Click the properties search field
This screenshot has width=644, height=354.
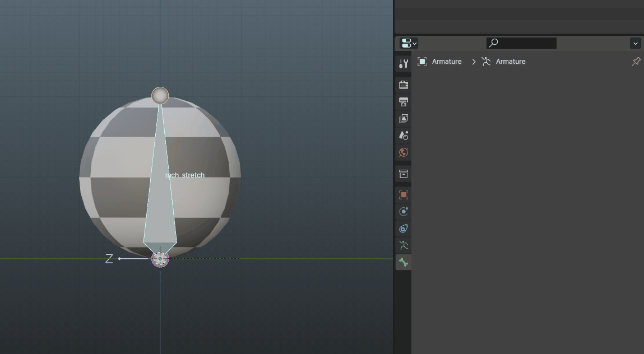[521, 43]
